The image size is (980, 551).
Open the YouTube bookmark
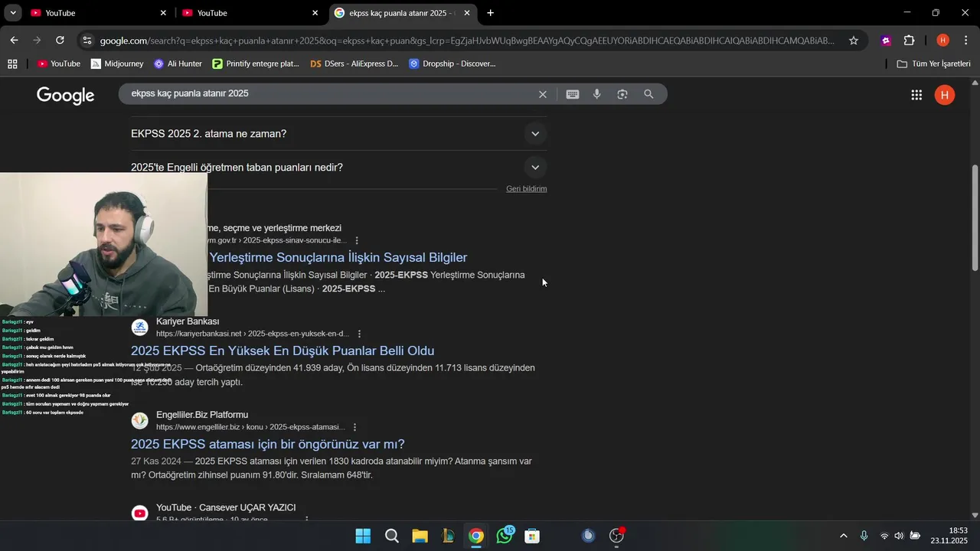click(59, 64)
